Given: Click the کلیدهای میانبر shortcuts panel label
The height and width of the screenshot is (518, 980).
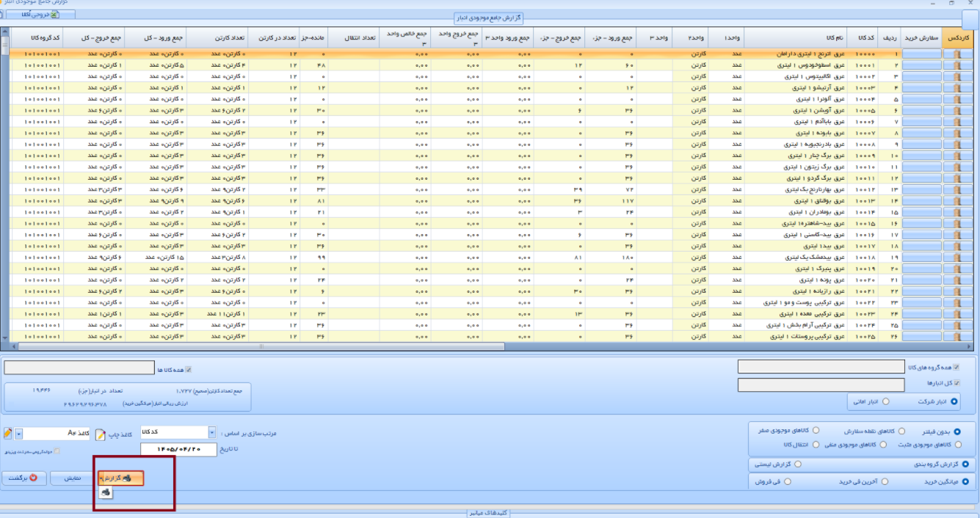Looking at the screenshot, I should [x=489, y=513].
